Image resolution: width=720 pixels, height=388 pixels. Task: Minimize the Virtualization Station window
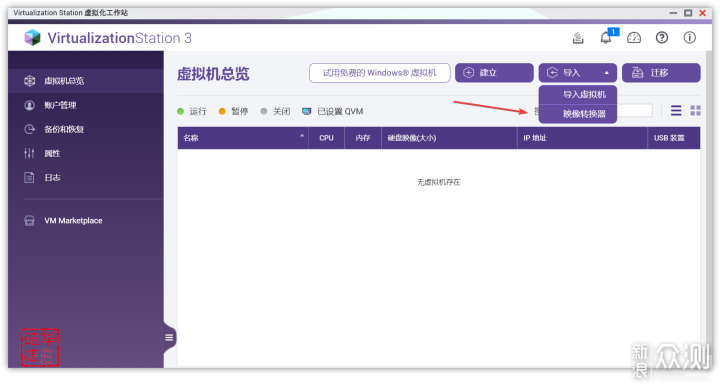click(x=673, y=13)
